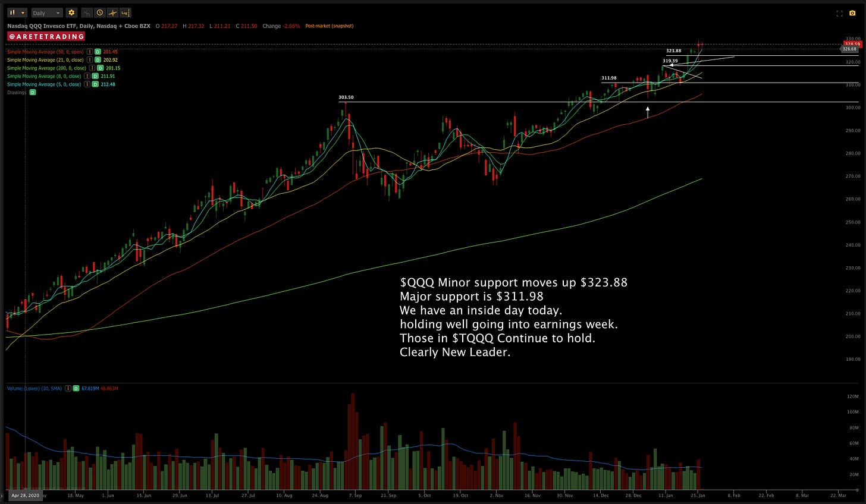Open the candlestick chart type dropdown
The width and height of the screenshot is (866, 504).
click(x=17, y=12)
